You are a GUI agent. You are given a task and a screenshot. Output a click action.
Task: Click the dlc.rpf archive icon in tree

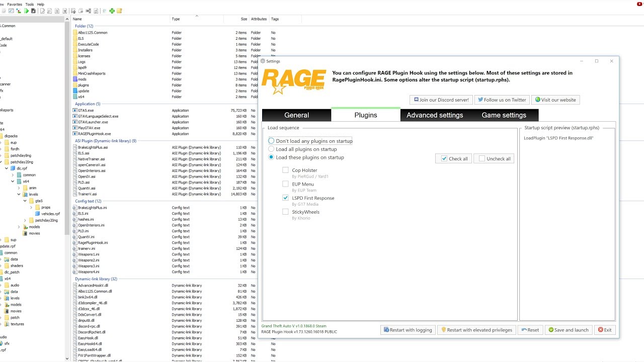tap(14, 168)
